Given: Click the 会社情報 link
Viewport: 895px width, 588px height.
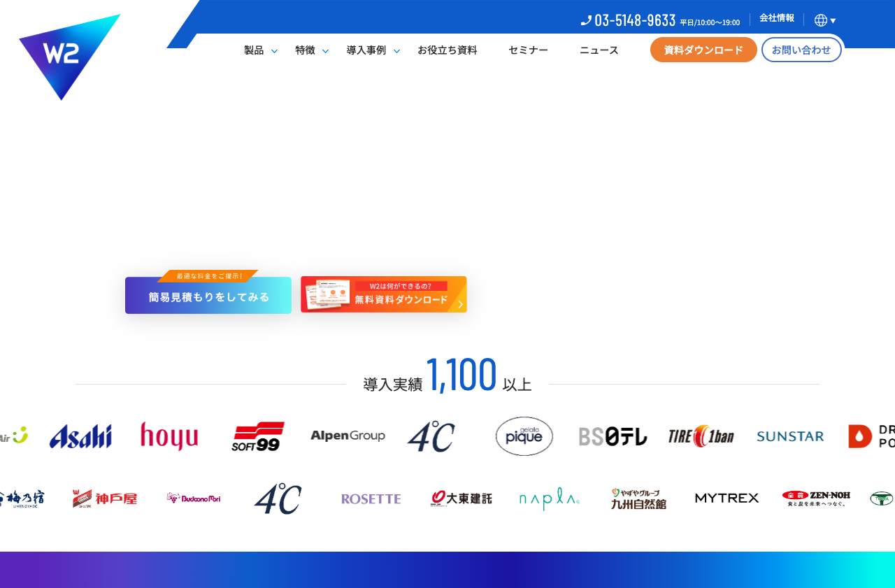Looking at the screenshot, I should click(x=776, y=18).
